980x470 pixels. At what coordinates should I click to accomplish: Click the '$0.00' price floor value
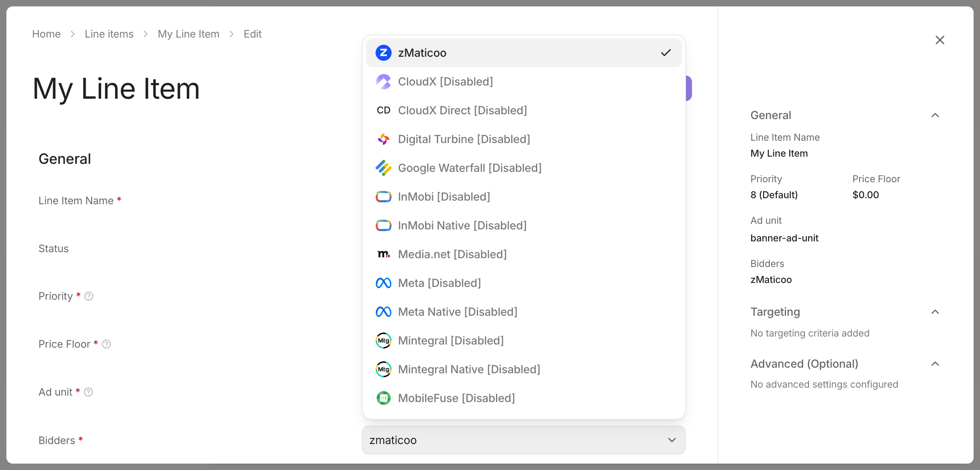pyautogui.click(x=866, y=195)
